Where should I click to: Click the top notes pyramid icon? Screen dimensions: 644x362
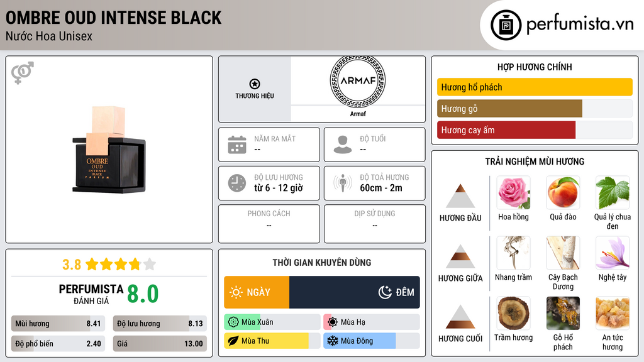pyautogui.click(x=460, y=196)
